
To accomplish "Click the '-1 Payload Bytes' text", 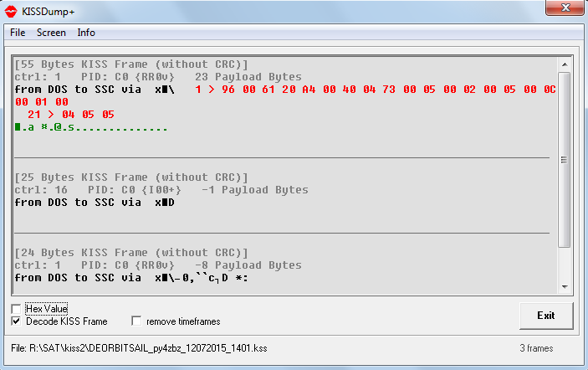I will point(255,190).
